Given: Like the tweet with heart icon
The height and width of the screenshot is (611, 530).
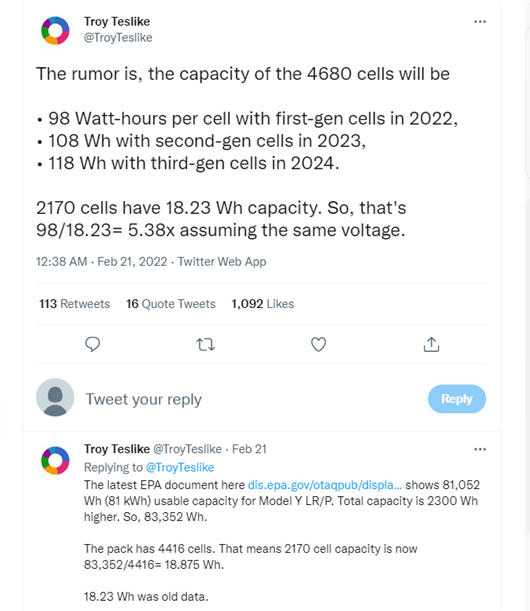Looking at the screenshot, I should (x=318, y=344).
